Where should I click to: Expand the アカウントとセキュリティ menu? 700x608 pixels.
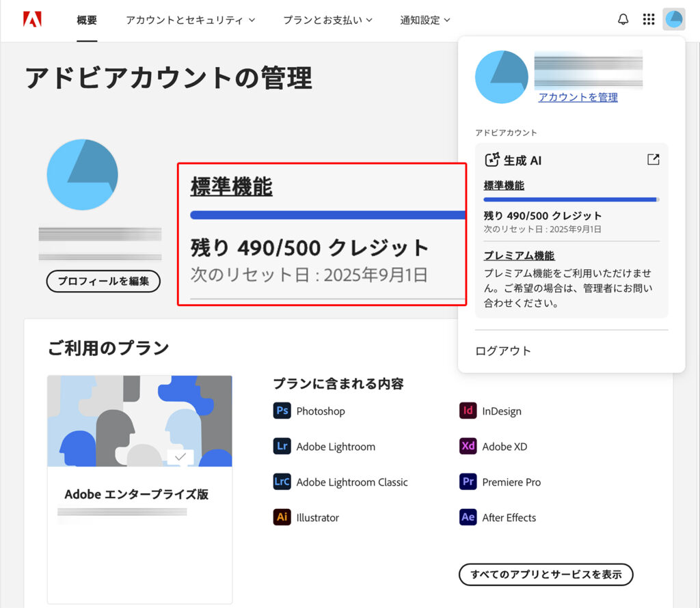[190, 20]
